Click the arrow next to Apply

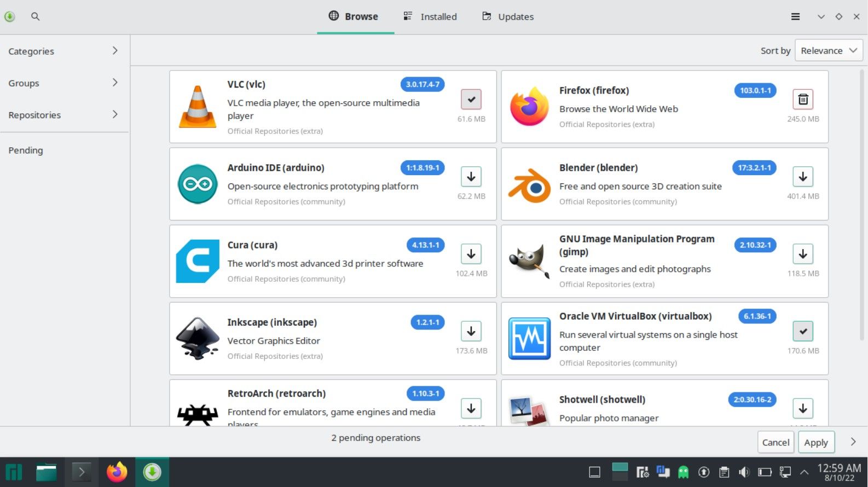853,442
